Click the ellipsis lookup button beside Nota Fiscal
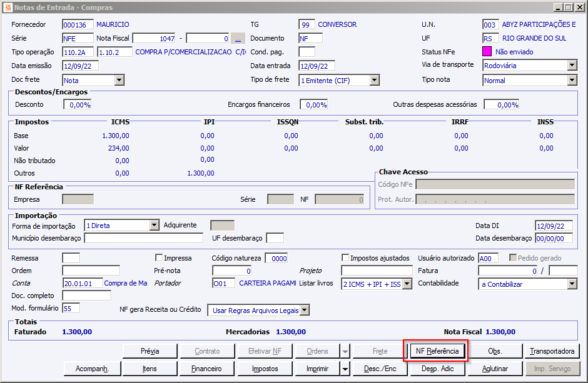Viewport: 588px width, 383px height. pyautogui.click(x=238, y=38)
